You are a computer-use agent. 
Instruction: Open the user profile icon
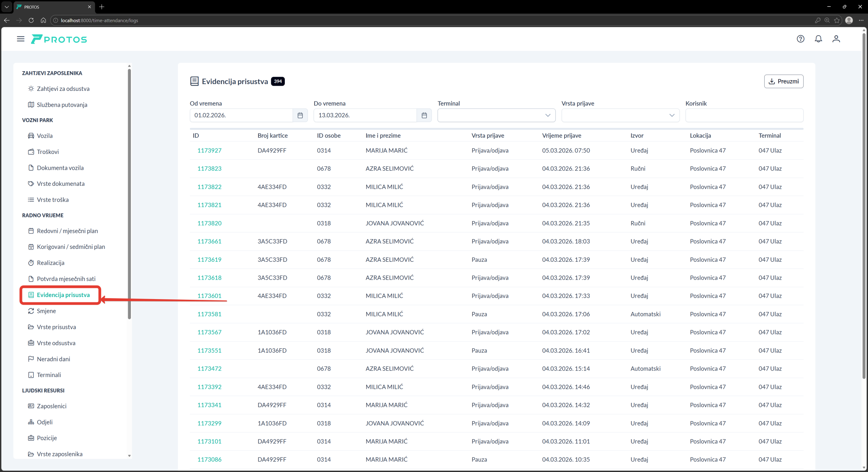836,39
